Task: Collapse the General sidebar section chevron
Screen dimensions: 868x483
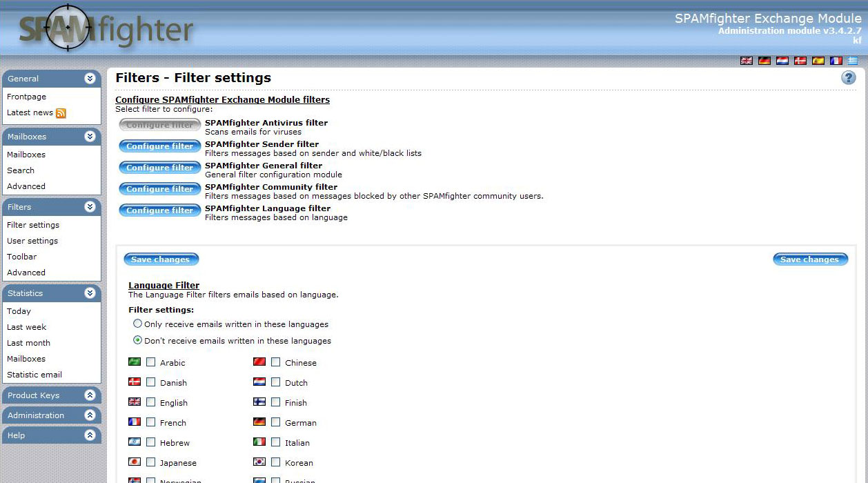Action: coord(90,79)
